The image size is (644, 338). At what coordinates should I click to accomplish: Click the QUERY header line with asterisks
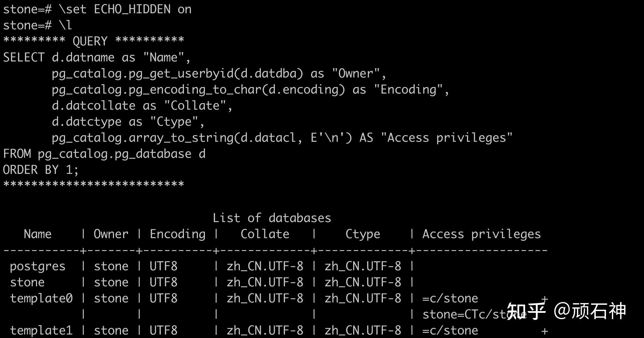pos(93,41)
